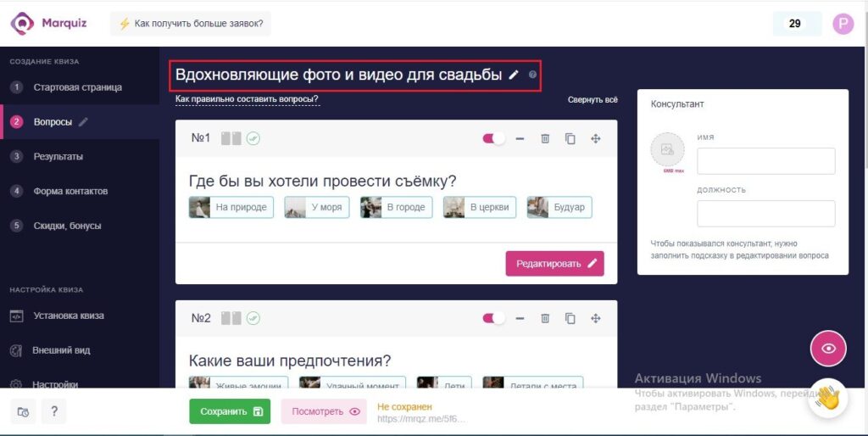This screenshot has height=436, width=868.
Task: Click the waving hand chat icon
Action: coord(827,398)
